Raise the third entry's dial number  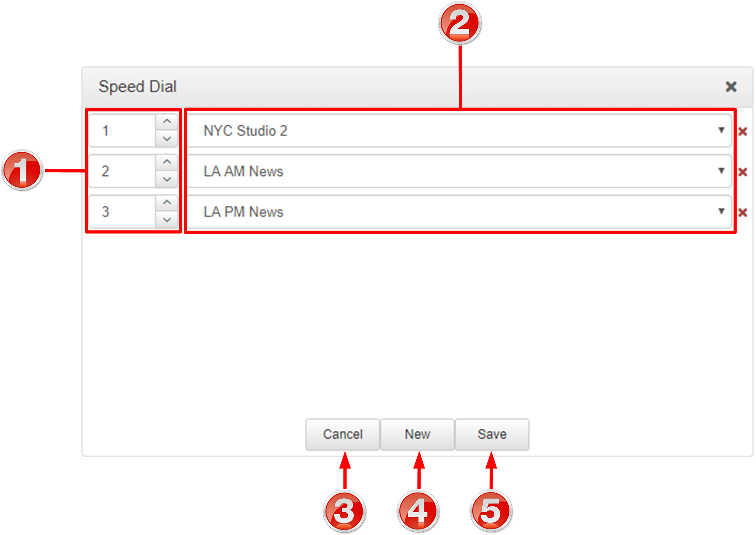tap(167, 203)
